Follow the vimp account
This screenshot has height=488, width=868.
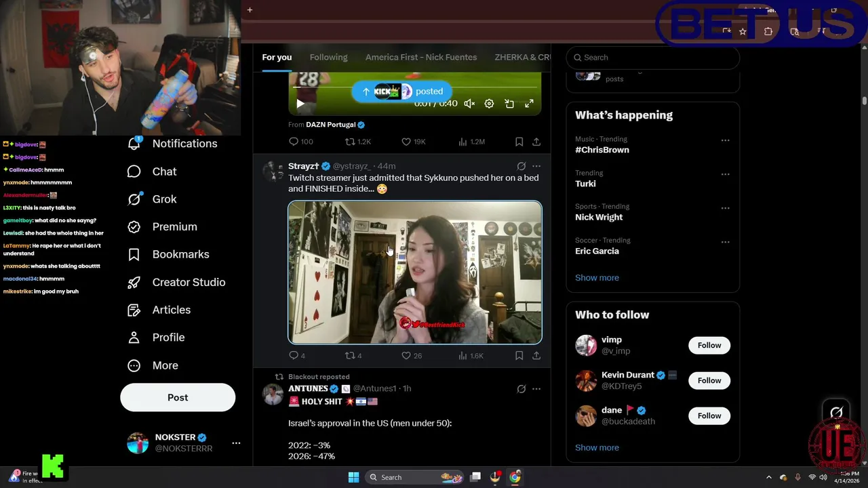tap(709, 345)
